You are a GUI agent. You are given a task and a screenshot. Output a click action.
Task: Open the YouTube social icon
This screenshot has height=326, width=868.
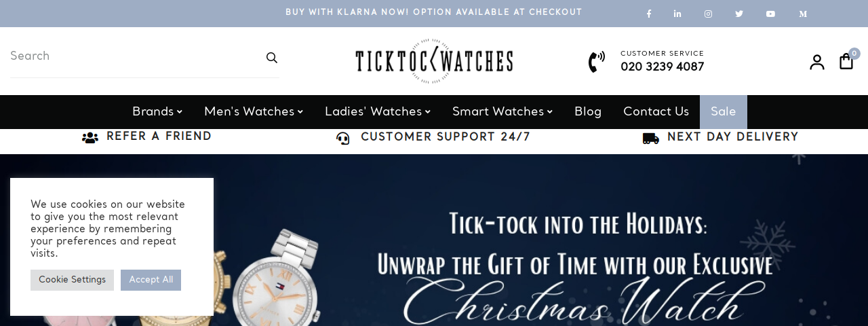click(x=770, y=14)
